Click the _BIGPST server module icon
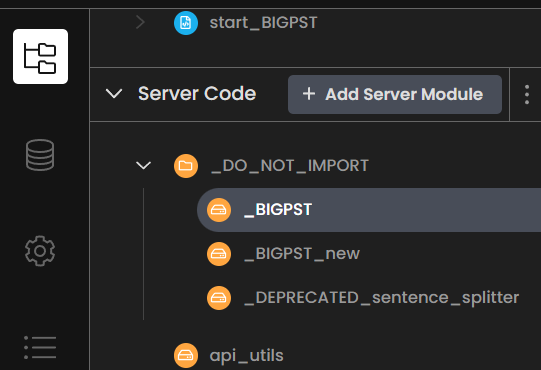The width and height of the screenshot is (541, 370). (x=219, y=210)
